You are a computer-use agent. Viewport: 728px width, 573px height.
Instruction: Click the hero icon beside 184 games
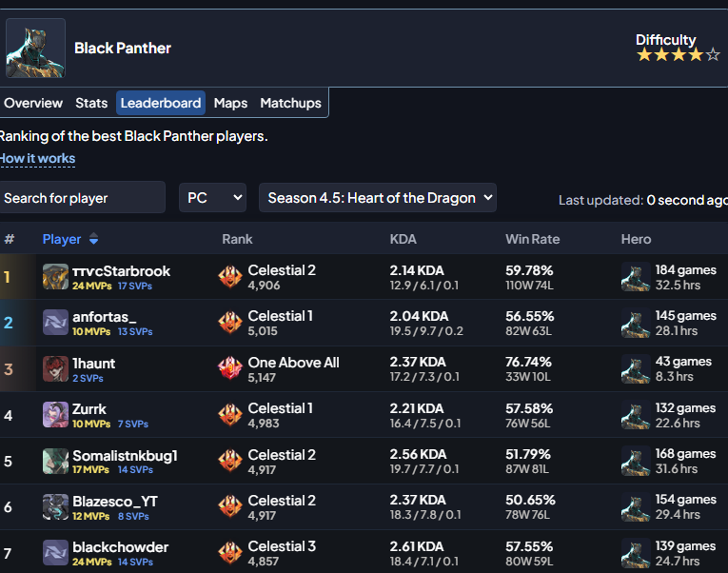[636, 277]
